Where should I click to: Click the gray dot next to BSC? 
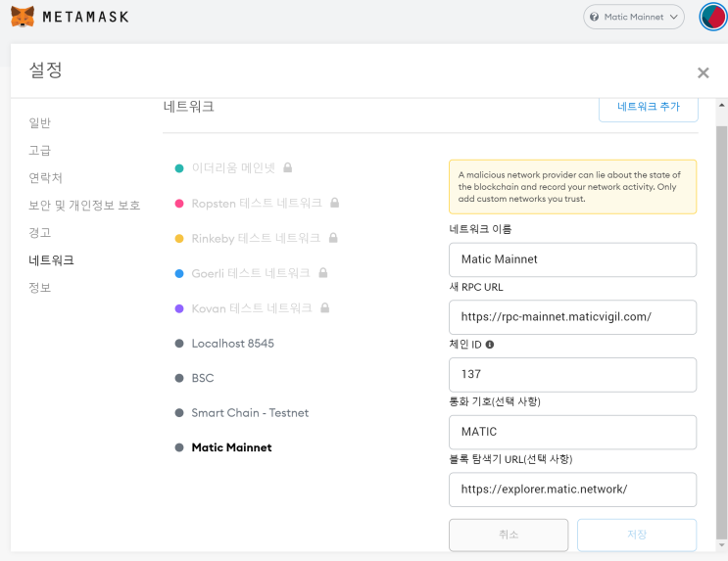[x=179, y=378]
